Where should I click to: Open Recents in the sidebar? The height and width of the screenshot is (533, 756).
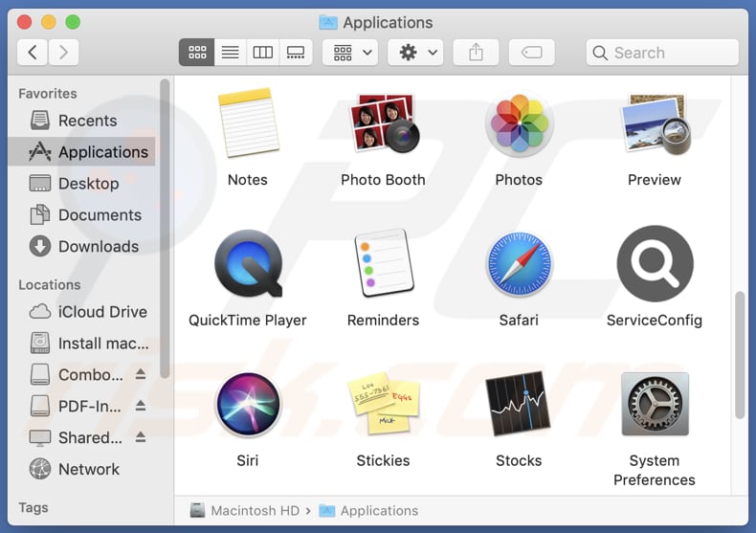(x=82, y=121)
